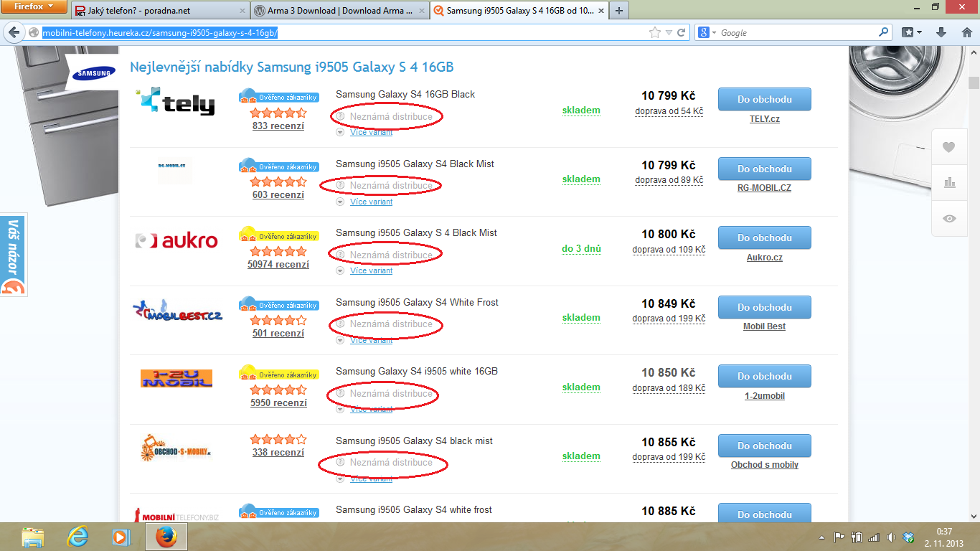The height and width of the screenshot is (551, 980).
Task: Click 'Do obchodu' for Mobil Best
Action: [x=765, y=307]
